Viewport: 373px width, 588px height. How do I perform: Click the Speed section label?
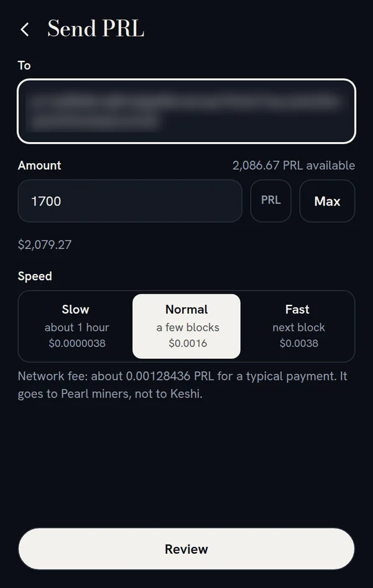tap(35, 276)
